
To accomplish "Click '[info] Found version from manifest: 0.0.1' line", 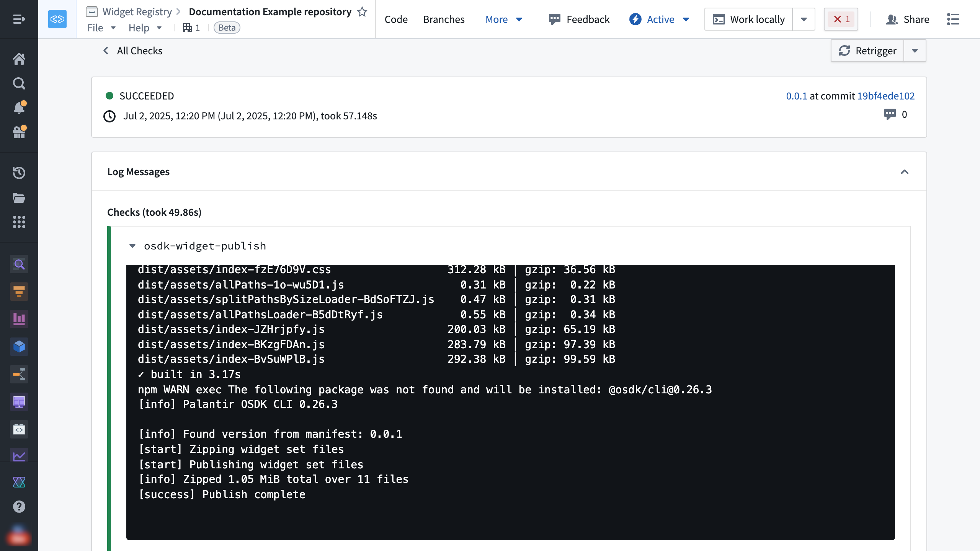I will (270, 434).
